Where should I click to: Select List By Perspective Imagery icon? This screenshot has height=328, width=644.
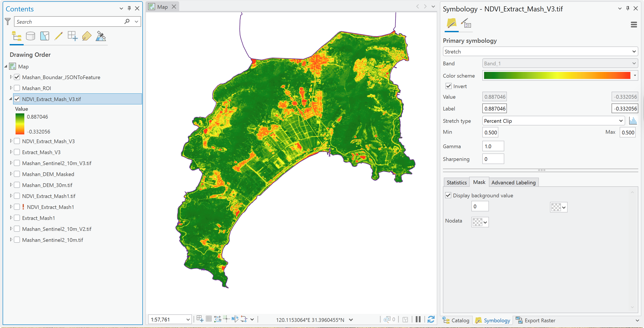101,36
